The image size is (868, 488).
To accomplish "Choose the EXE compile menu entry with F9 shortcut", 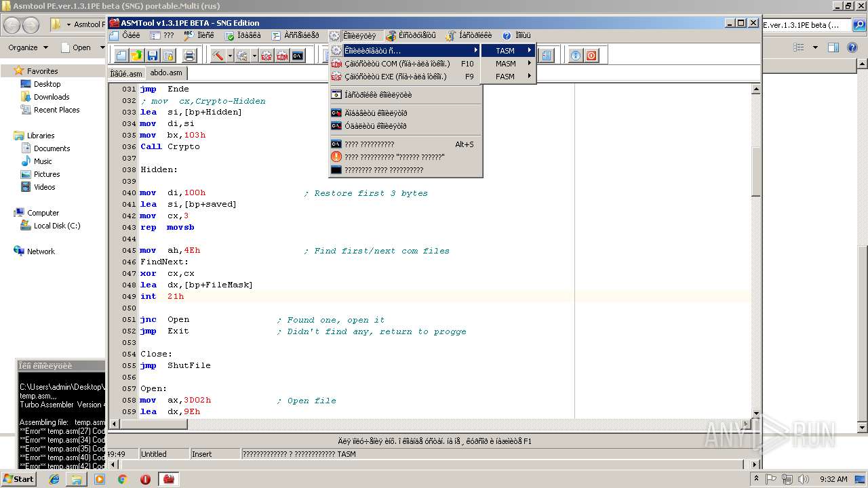I will [405, 77].
